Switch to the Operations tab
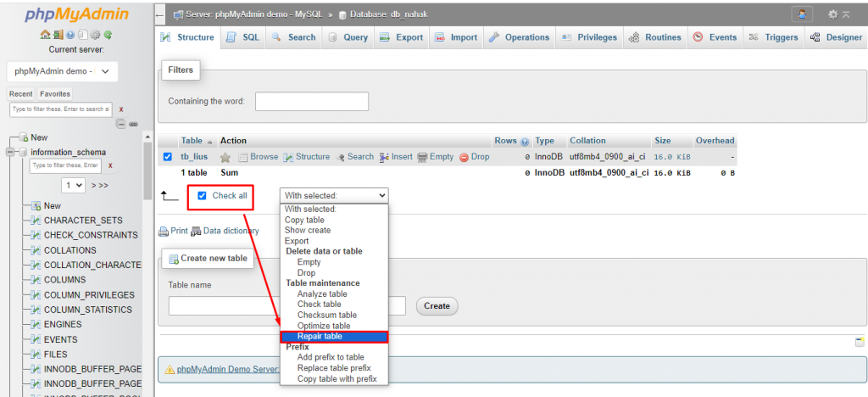Screen dimensions: 868x397 click(520, 37)
